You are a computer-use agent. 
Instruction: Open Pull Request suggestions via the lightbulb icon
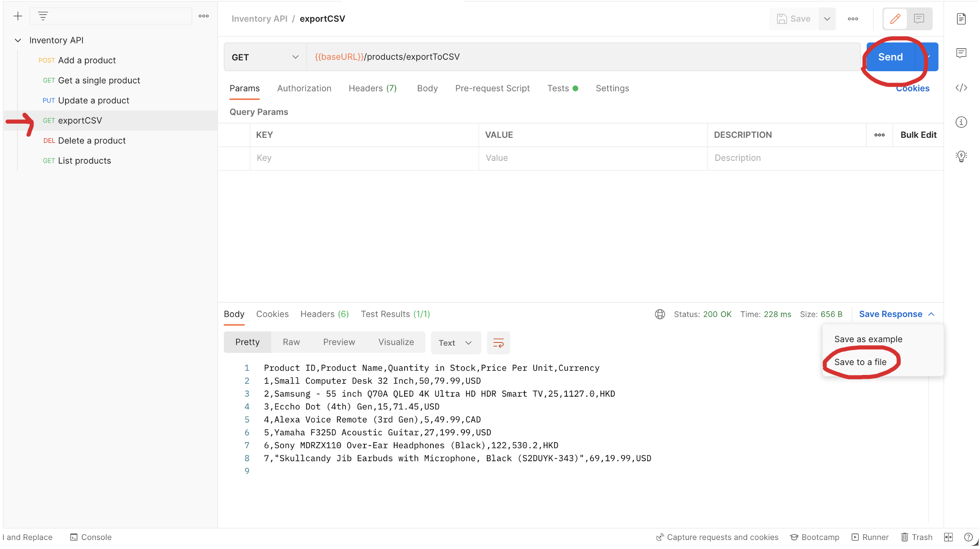[962, 156]
